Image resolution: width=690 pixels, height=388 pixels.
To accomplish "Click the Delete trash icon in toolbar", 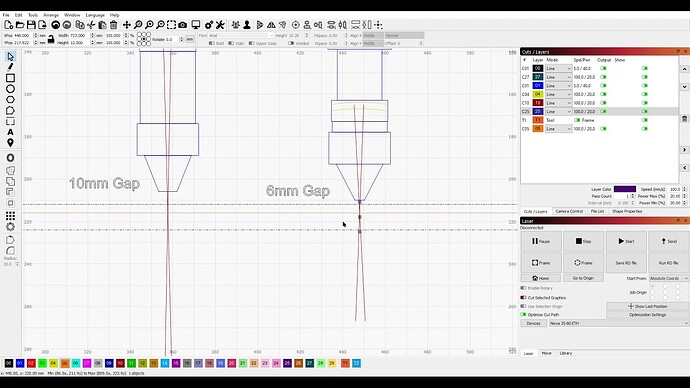I will coord(114,25).
